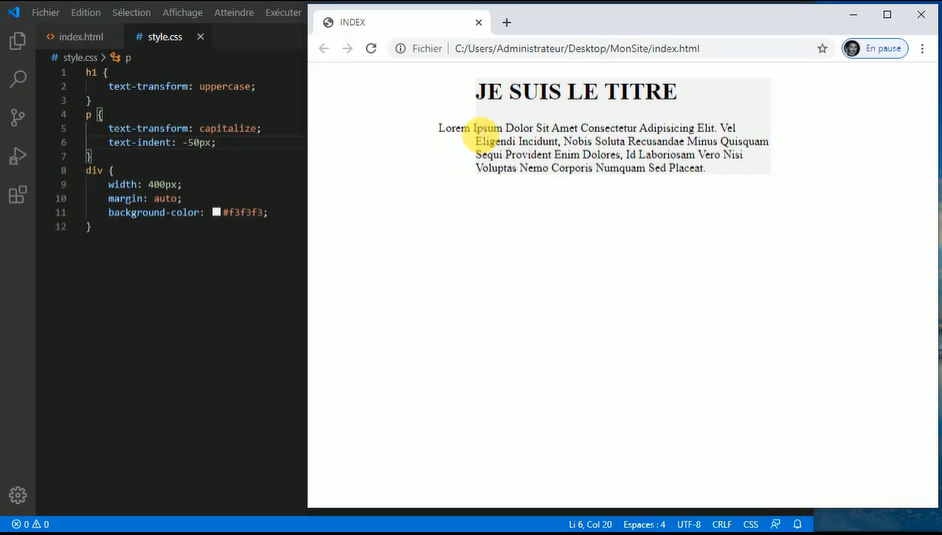Change language mode via CSS in status bar
The width and height of the screenshot is (942, 535).
[750, 524]
